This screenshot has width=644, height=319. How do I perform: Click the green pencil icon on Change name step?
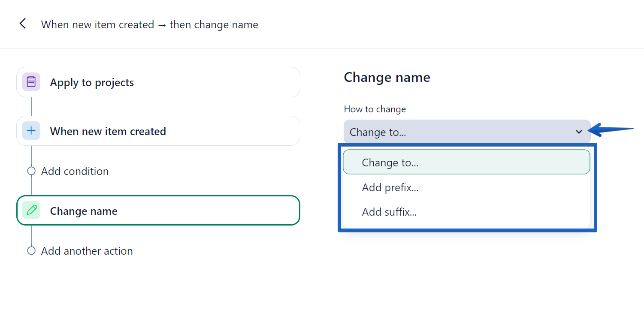tap(31, 211)
